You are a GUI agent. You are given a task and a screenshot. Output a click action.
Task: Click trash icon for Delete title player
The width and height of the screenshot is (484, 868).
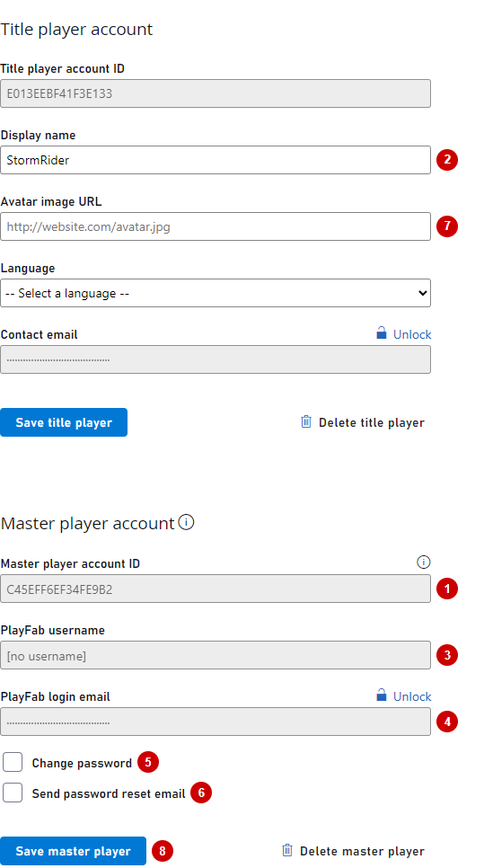[306, 421]
